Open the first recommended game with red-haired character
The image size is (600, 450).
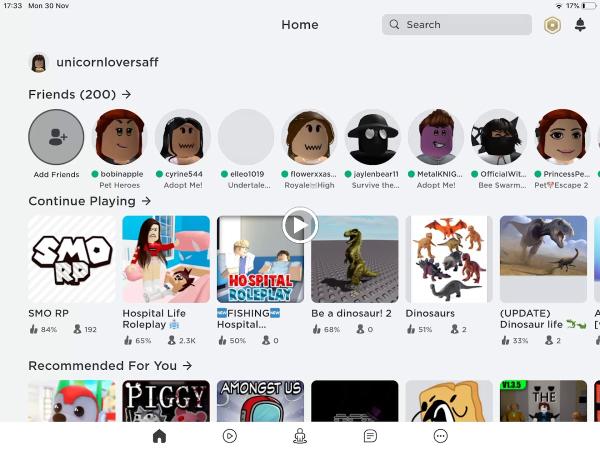click(x=72, y=401)
